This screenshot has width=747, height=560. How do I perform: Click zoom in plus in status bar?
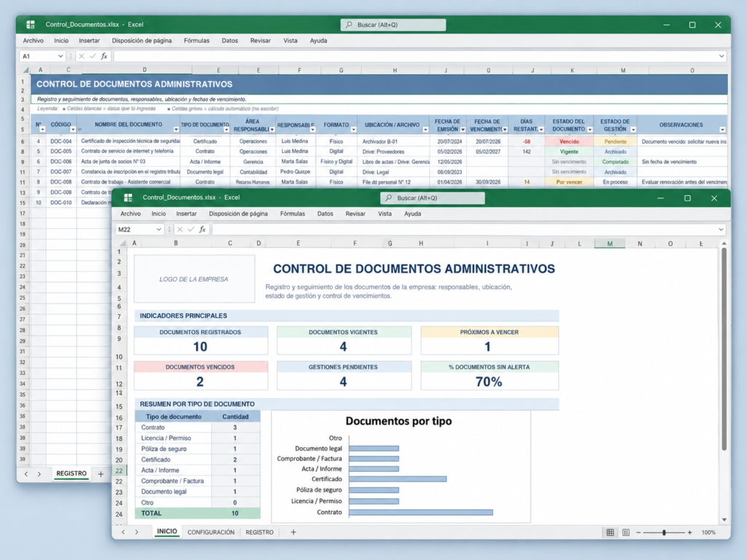point(689,532)
